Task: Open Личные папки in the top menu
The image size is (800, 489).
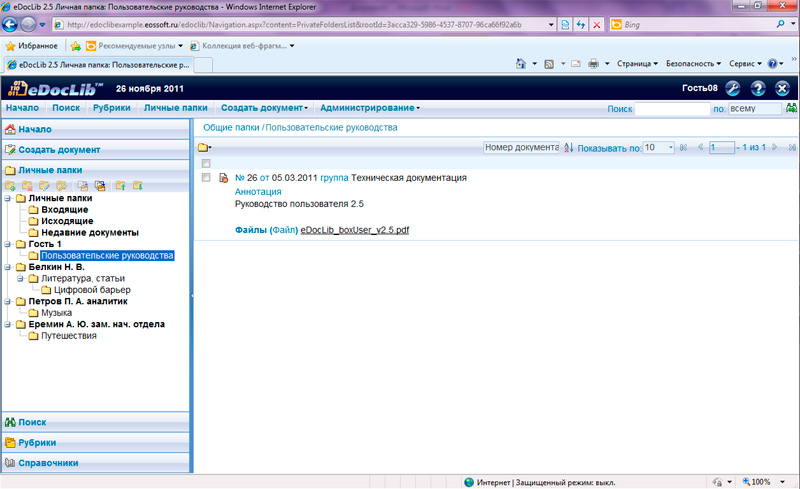Action: pos(176,108)
